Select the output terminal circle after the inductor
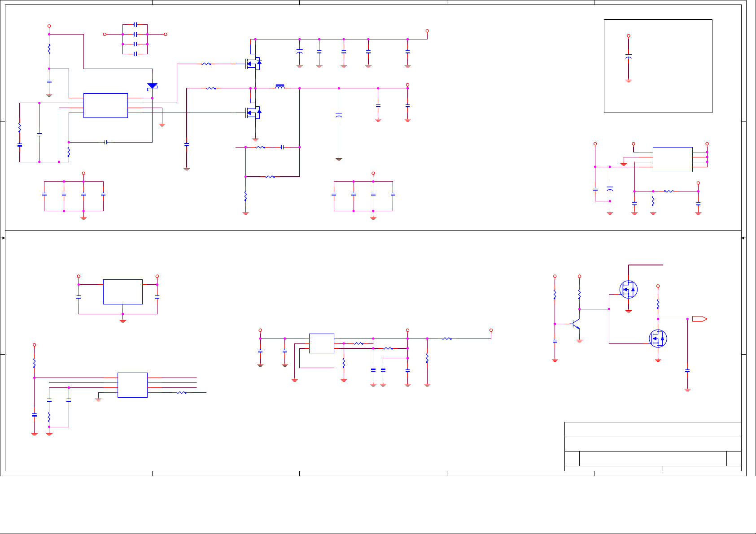This screenshot has height=534, width=756. point(407,85)
